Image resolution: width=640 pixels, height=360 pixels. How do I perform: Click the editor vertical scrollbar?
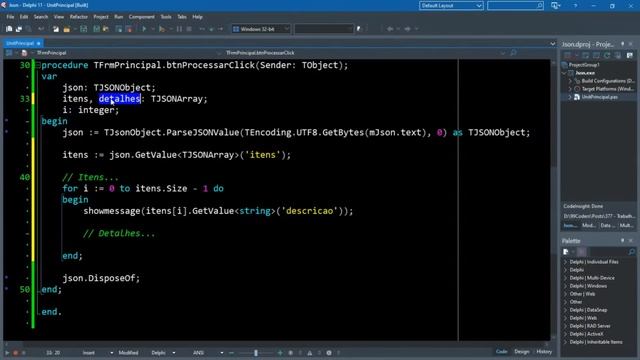[x=553, y=200]
